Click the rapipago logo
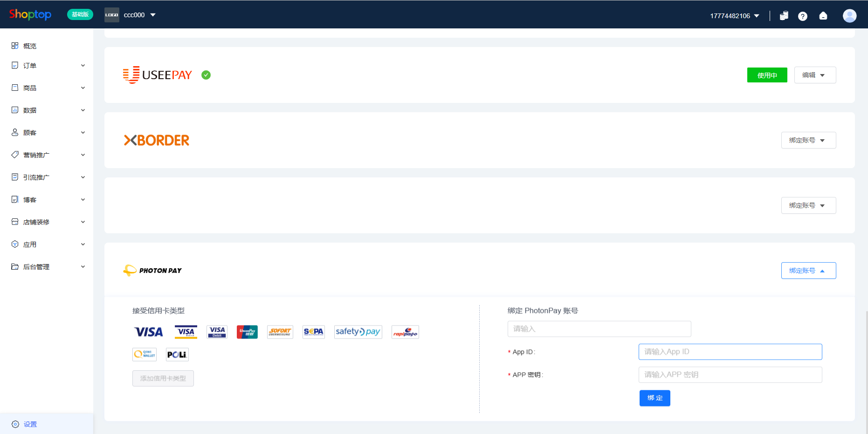This screenshot has height=434, width=868. tap(405, 332)
